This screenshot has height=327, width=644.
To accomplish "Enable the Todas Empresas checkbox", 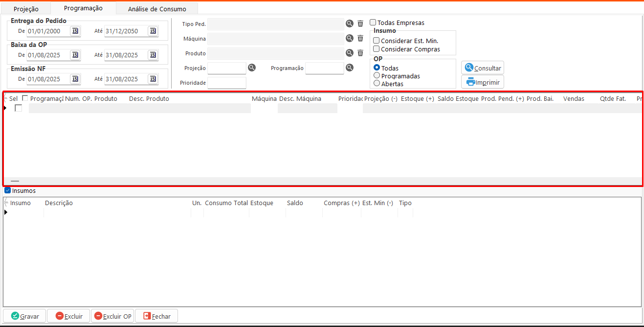I will coord(373,23).
